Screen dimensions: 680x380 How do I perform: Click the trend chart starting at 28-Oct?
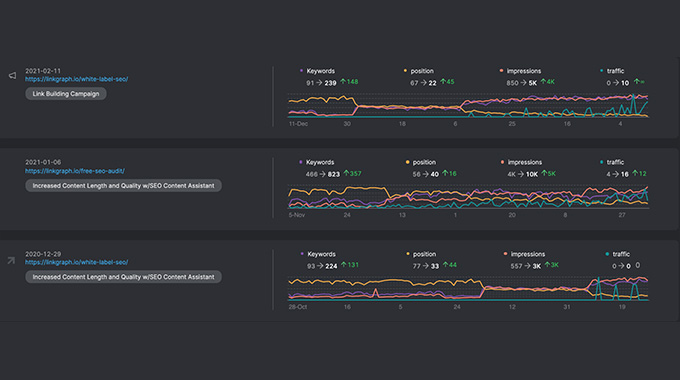click(x=468, y=288)
